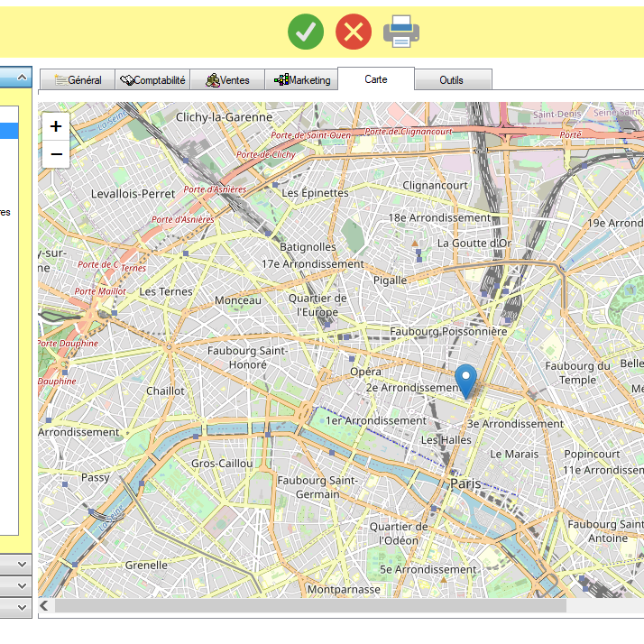The height and width of the screenshot is (644, 644).
Task: Zoom in on the map with plus
Action: tap(56, 126)
